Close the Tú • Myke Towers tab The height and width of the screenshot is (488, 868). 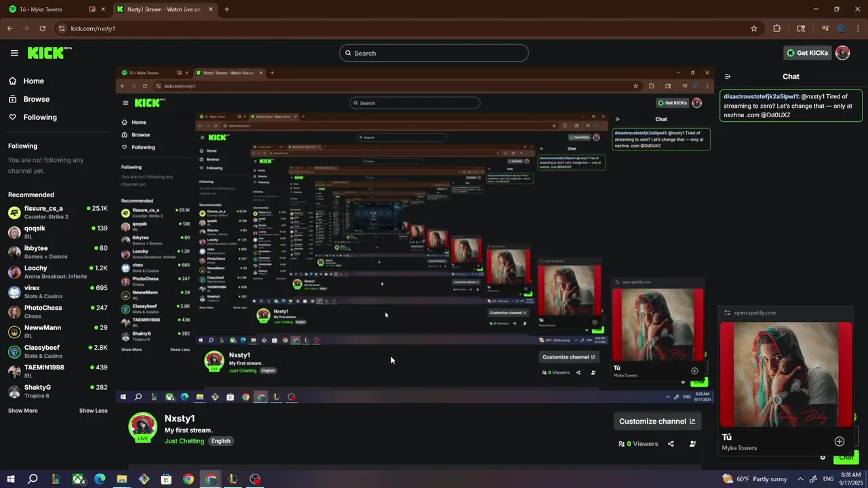click(103, 9)
